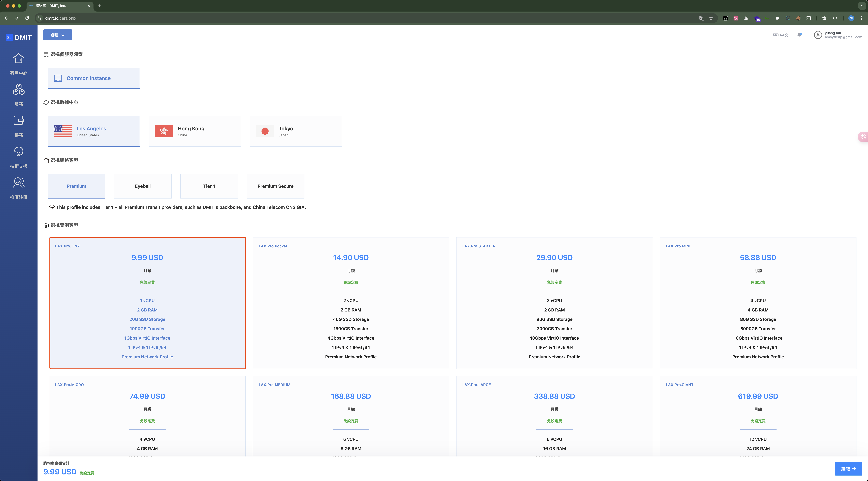Select the Tokyo data center
Image resolution: width=868 pixels, height=481 pixels.
(x=295, y=131)
